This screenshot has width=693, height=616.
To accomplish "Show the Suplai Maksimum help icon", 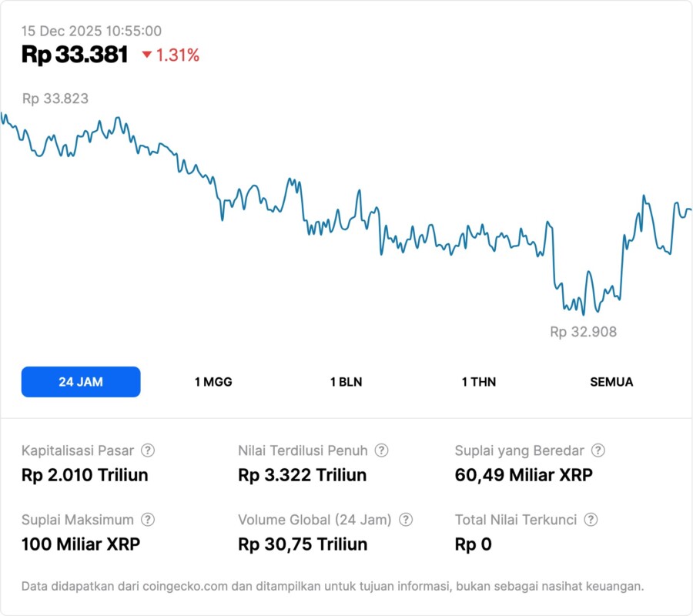I will click(148, 520).
